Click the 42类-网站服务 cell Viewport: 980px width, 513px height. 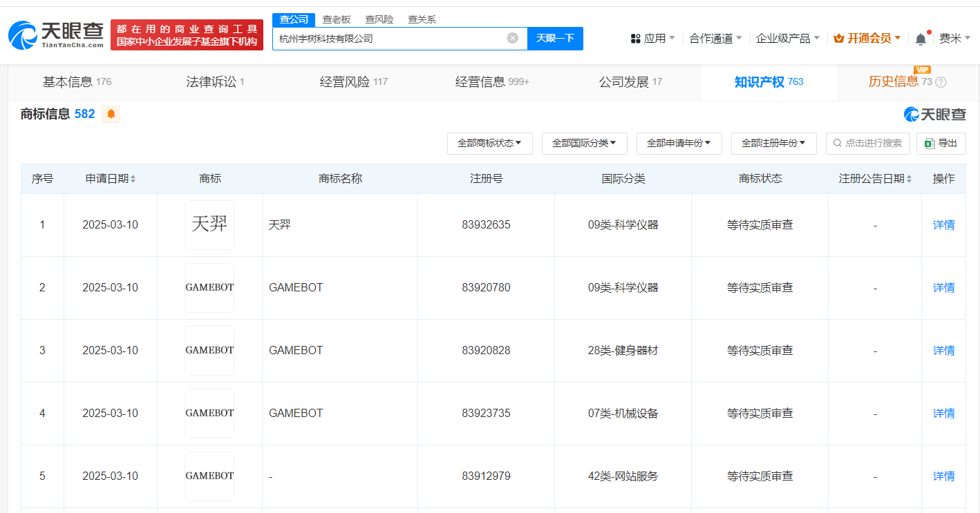click(623, 476)
